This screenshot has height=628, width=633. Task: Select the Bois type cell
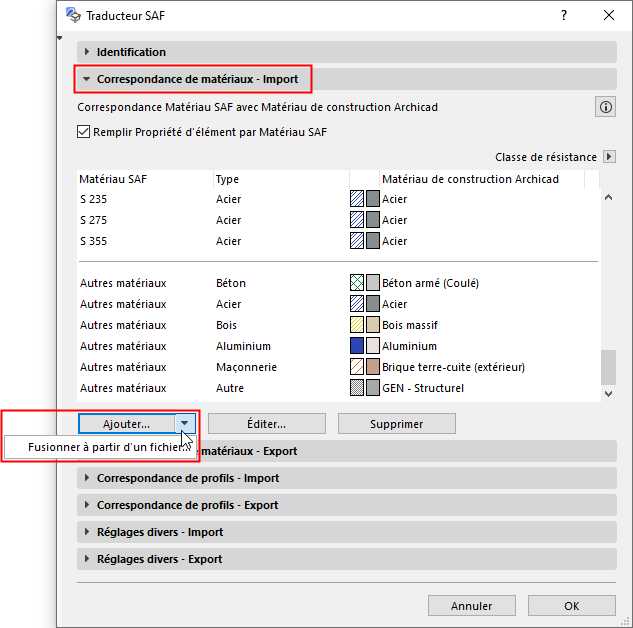coord(226,325)
